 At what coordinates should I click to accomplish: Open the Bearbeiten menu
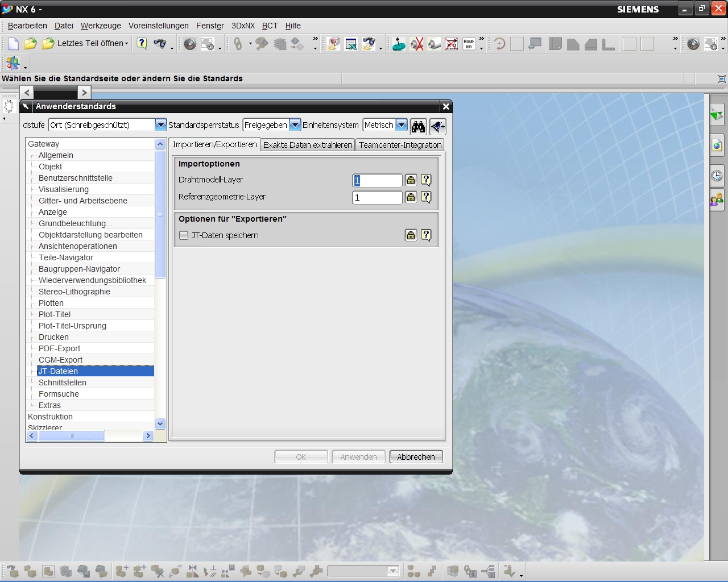click(27, 26)
